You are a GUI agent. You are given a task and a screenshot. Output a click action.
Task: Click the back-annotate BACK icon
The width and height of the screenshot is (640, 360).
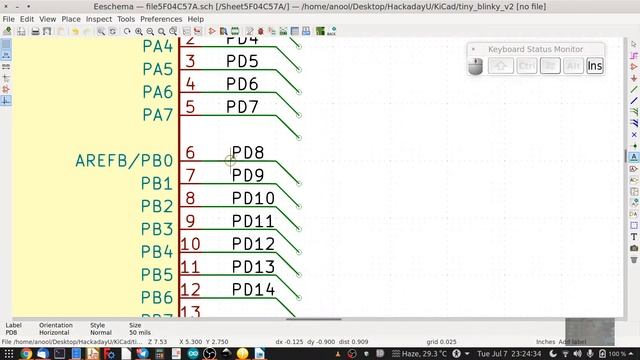click(x=332, y=31)
